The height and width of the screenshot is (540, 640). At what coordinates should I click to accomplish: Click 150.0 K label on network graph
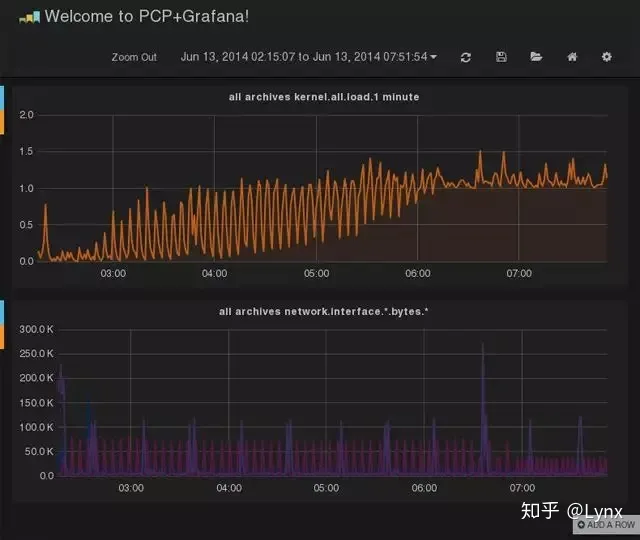(36, 403)
